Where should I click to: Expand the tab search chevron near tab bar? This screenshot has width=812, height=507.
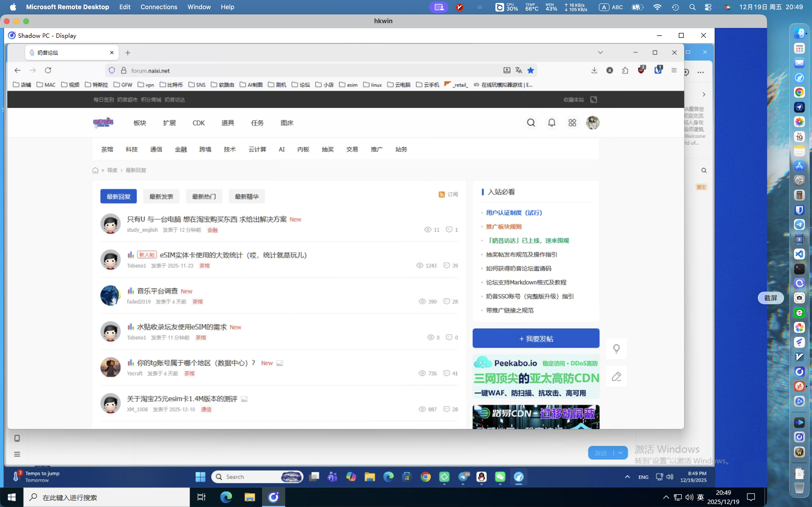pyautogui.click(x=600, y=52)
